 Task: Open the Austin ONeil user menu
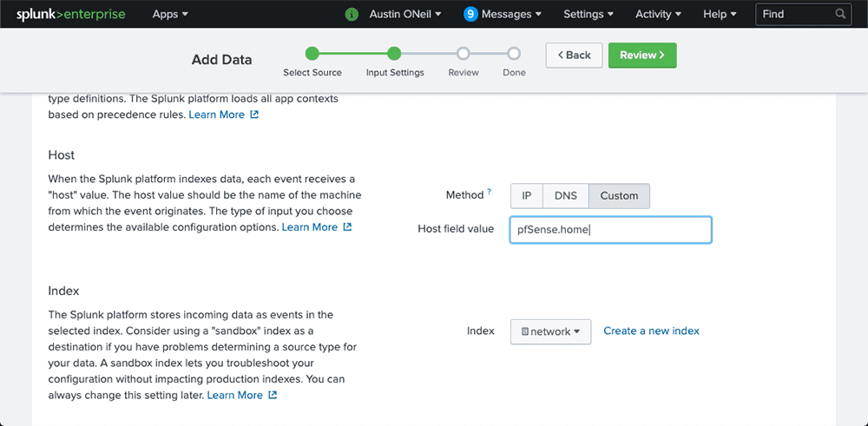(x=405, y=15)
